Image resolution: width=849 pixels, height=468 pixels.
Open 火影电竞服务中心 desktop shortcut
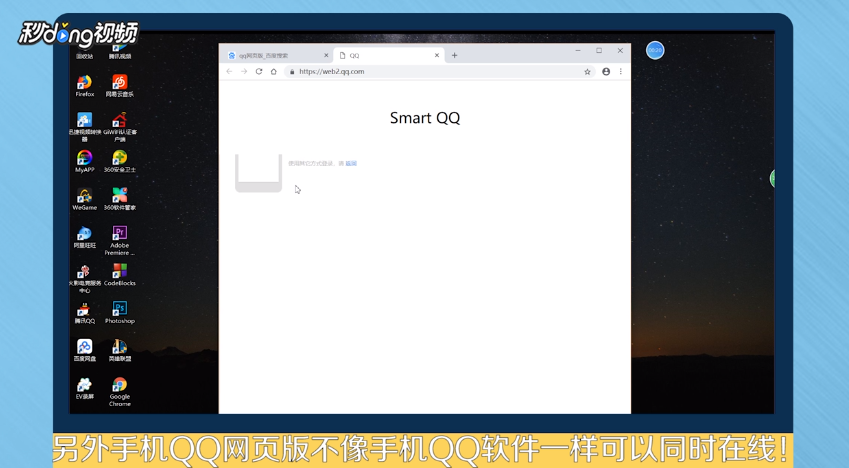tap(84, 278)
